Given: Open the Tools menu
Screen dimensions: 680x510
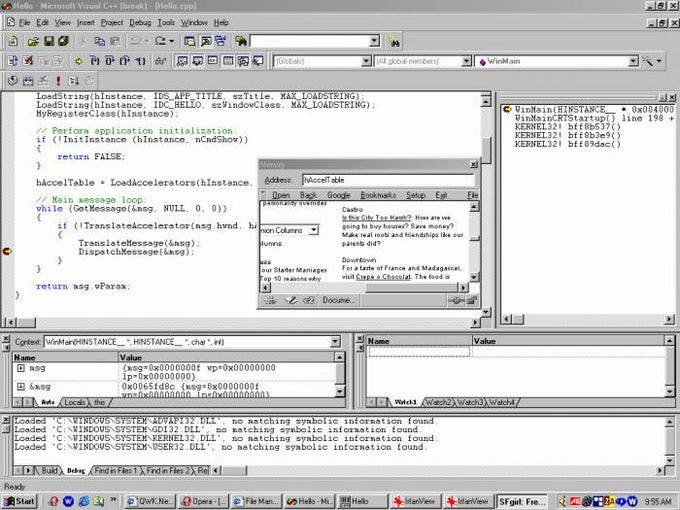Looking at the screenshot, I should pos(166,23).
